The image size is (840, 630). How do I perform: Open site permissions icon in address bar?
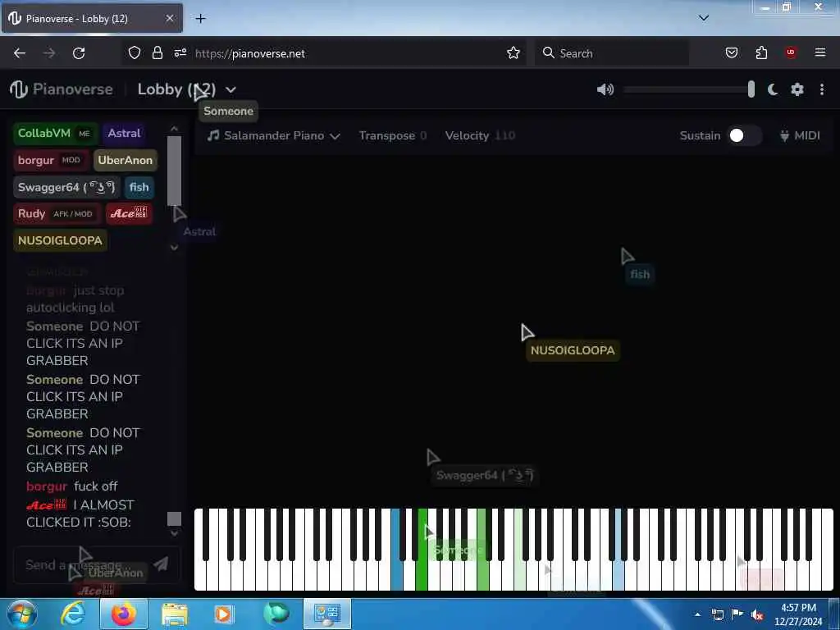click(180, 52)
